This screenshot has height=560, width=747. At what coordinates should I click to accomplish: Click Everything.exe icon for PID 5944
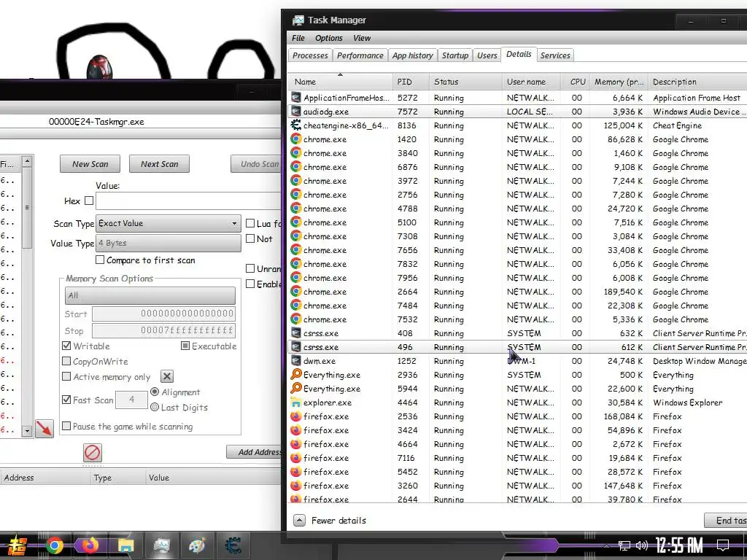coord(296,389)
